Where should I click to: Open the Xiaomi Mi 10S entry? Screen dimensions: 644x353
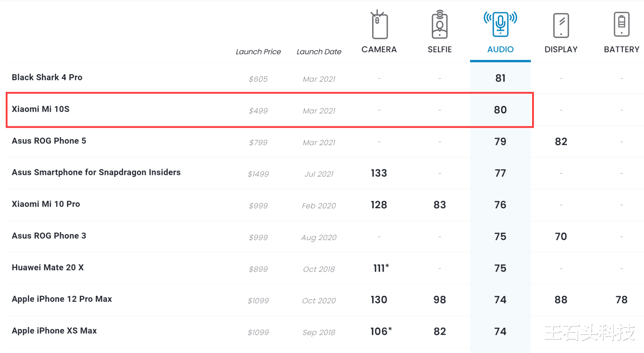click(40, 109)
